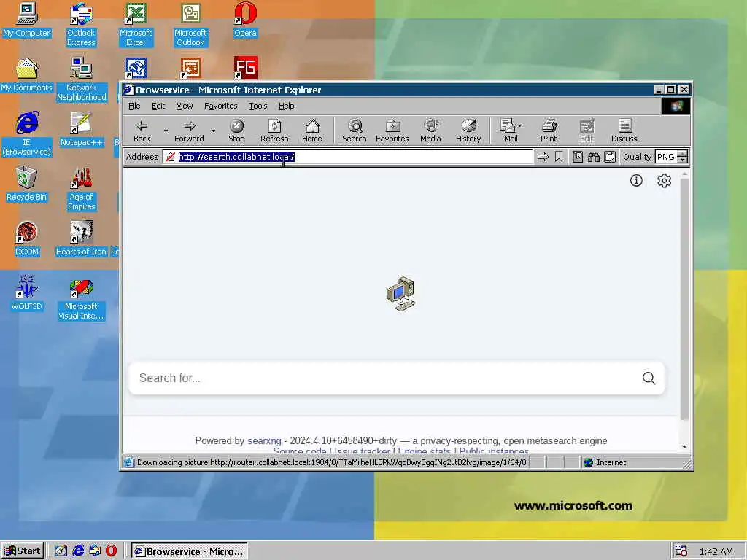Select the My Computer desktop icon
This screenshot has width=747, height=560.
(26, 20)
